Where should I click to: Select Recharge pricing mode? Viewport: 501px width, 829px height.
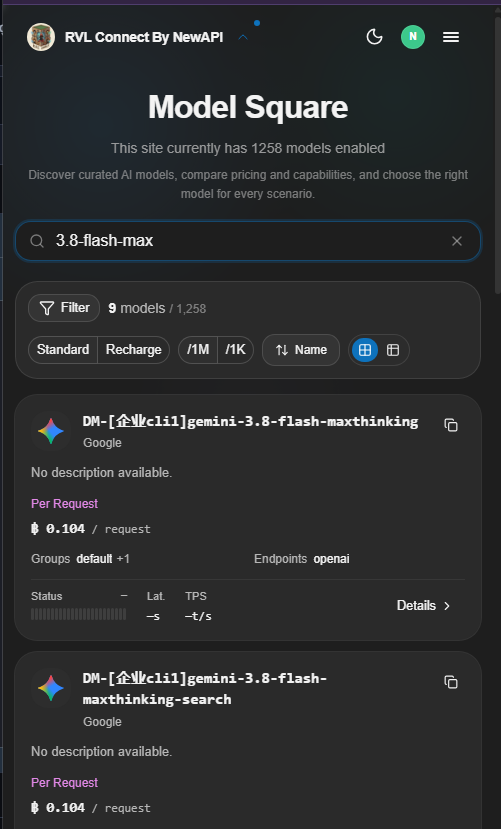pos(133,350)
